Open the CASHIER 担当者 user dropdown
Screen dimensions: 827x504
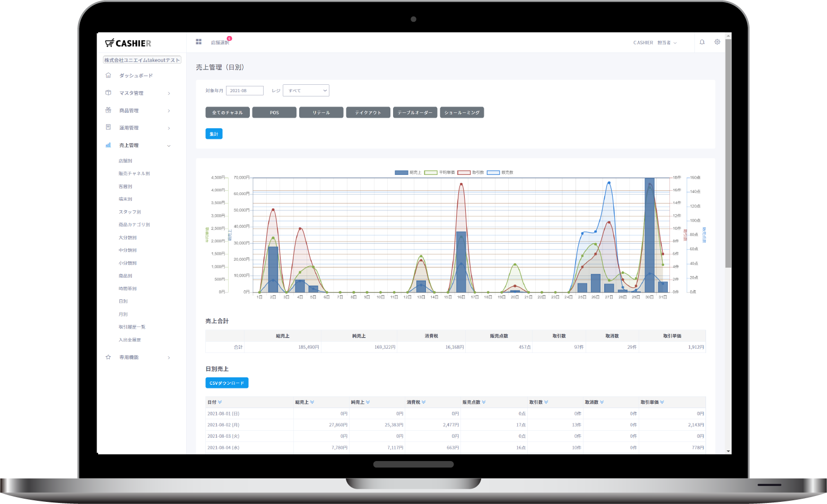[x=655, y=42]
